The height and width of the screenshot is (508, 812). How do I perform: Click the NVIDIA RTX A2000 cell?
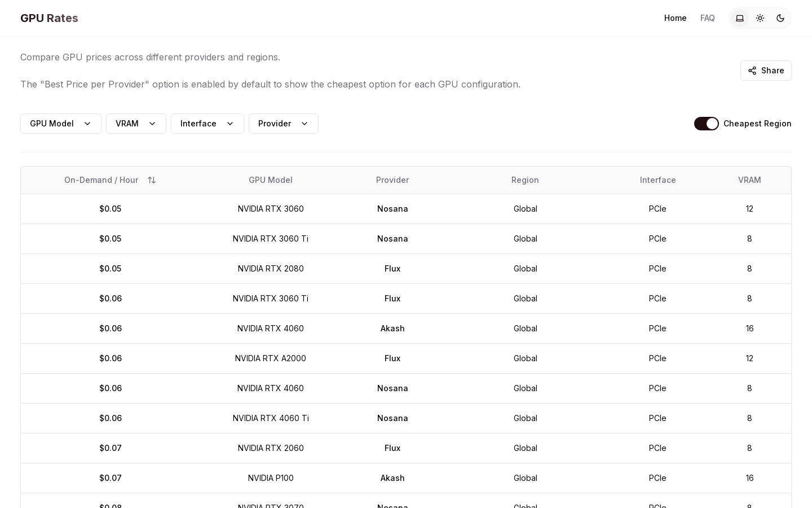[x=271, y=358]
